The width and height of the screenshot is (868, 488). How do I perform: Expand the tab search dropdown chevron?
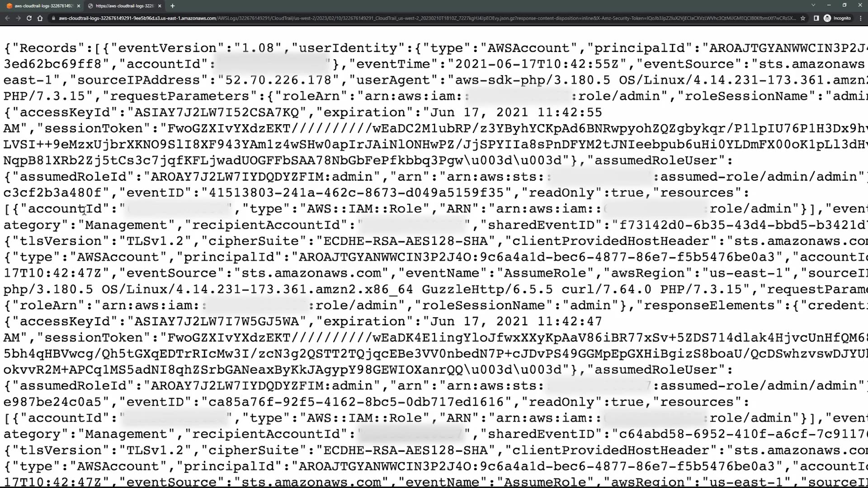[x=813, y=5]
